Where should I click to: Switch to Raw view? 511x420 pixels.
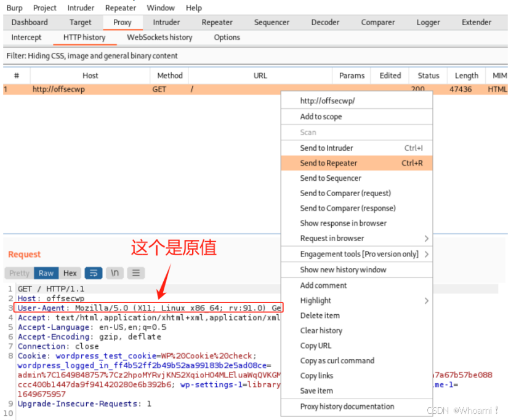(46, 273)
